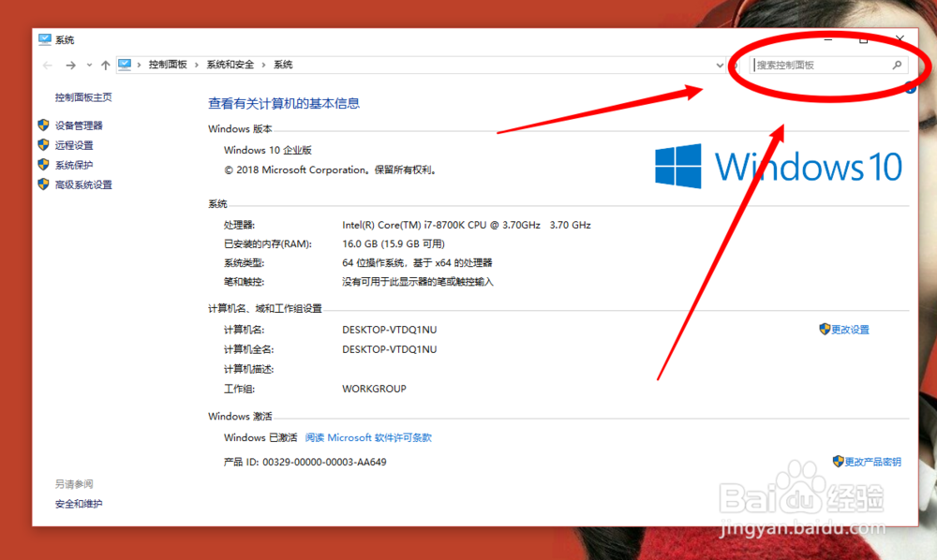Open 更改设置 for computer name

tap(850, 329)
